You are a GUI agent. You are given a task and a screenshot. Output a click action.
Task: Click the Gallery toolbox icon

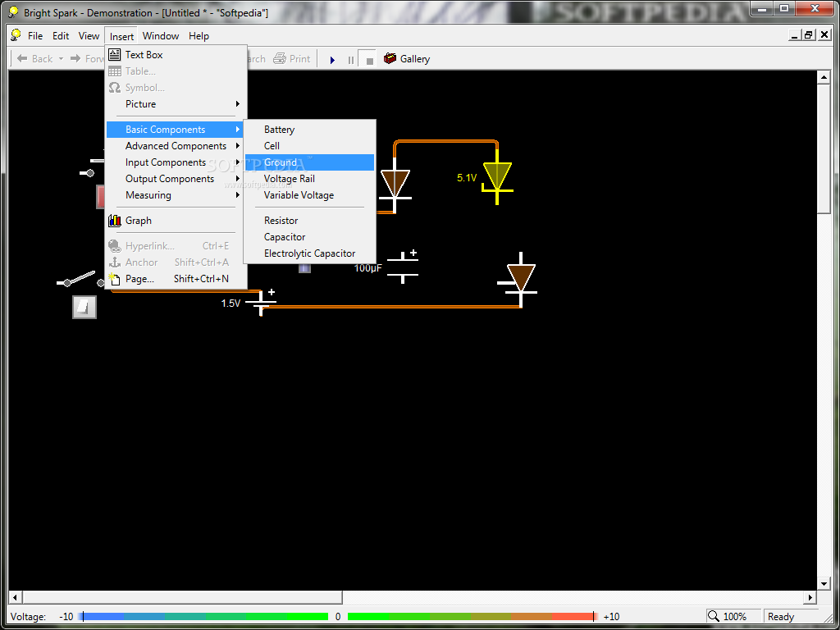(x=390, y=58)
